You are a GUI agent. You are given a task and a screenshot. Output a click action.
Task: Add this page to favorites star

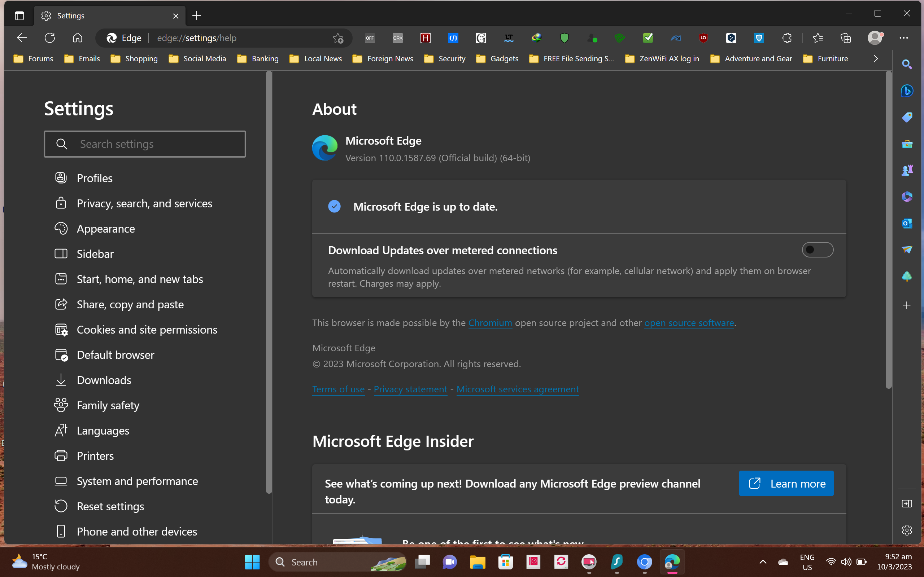(x=338, y=38)
